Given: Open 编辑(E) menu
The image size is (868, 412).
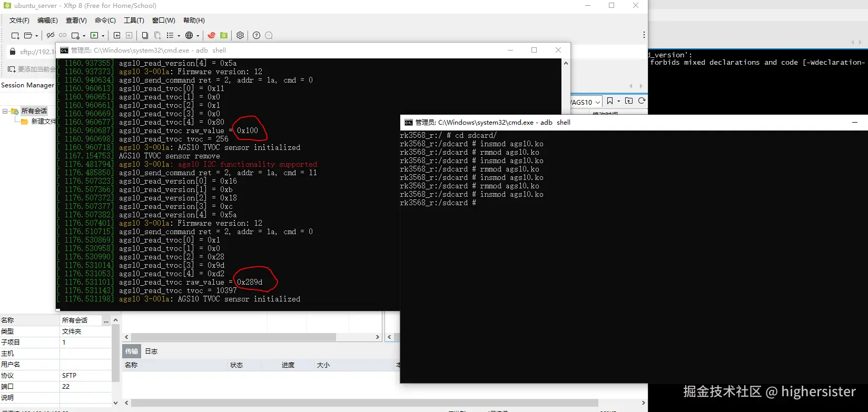Looking at the screenshot, I should pos(47,20).
